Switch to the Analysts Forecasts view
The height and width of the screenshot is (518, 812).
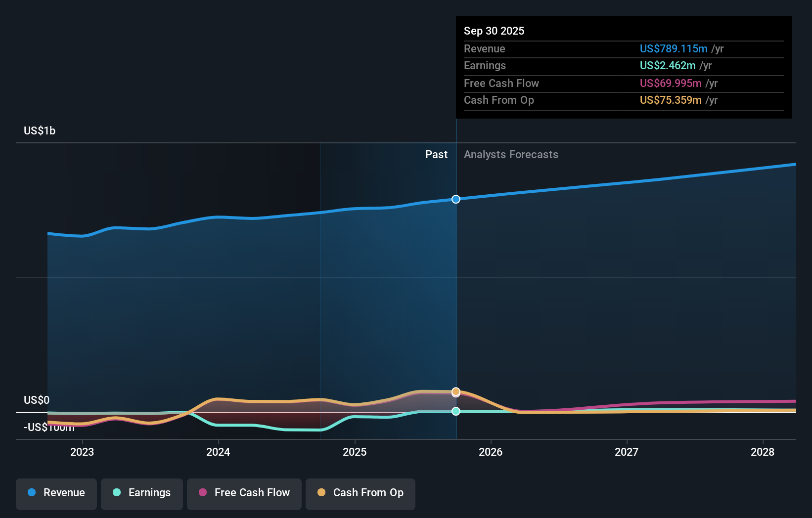511,154
